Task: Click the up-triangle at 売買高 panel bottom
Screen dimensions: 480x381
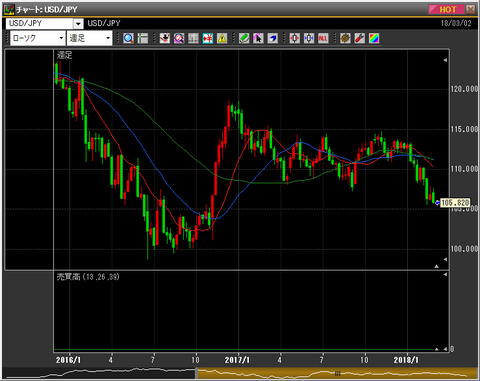Action: pos(436,349)
